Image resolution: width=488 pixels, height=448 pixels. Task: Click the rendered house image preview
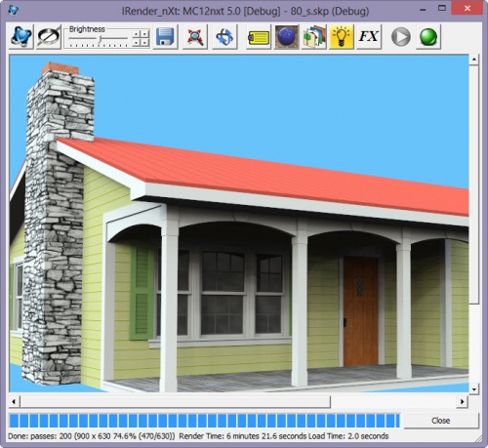pos(239,224)
